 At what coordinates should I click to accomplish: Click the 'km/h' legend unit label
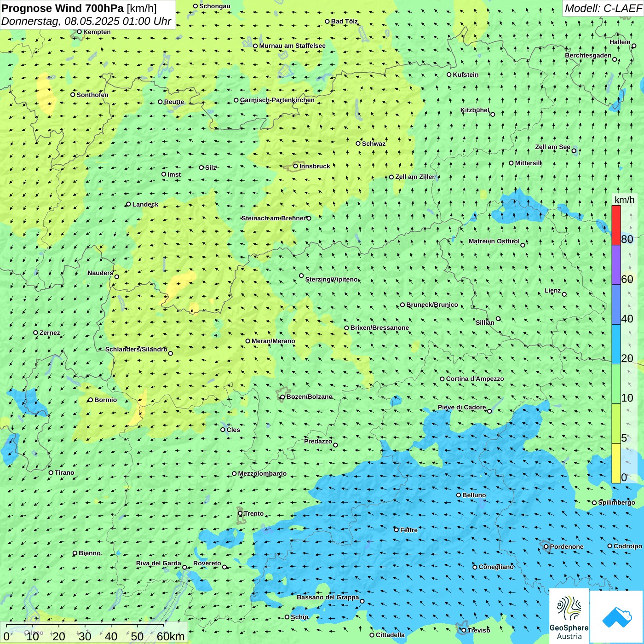pos(624,200)
